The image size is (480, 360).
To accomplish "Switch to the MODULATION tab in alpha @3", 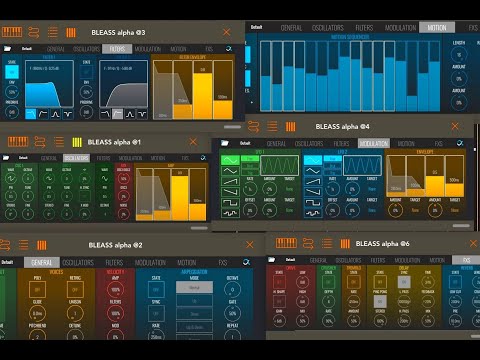I will click(x=148, y=49).
